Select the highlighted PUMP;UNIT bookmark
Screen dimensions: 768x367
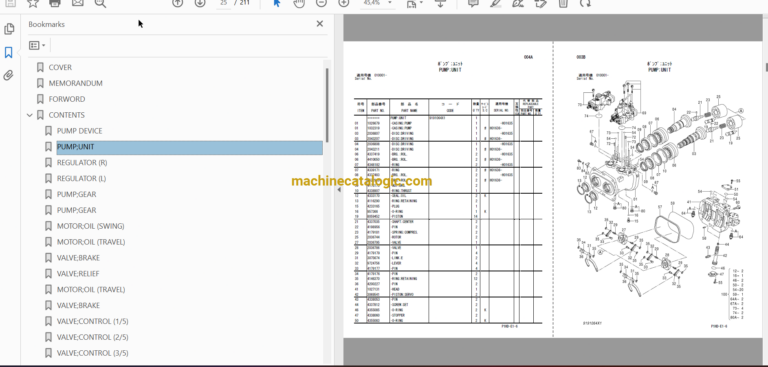(190, 147)
